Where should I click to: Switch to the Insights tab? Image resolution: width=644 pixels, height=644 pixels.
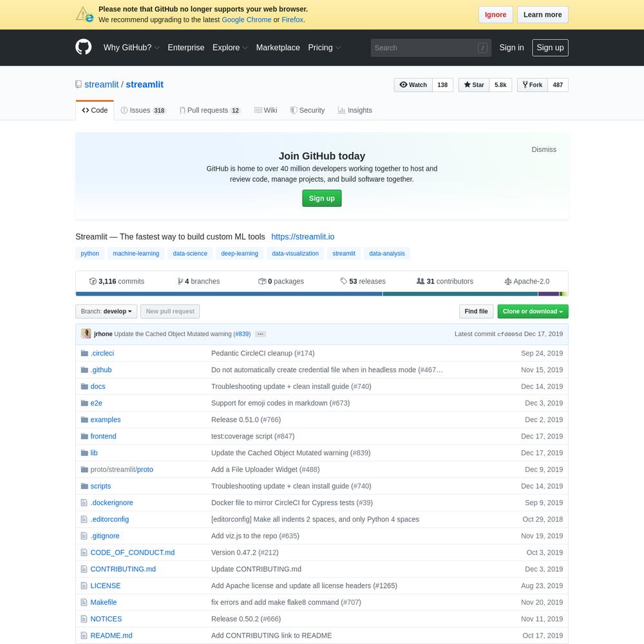(355, 110)
